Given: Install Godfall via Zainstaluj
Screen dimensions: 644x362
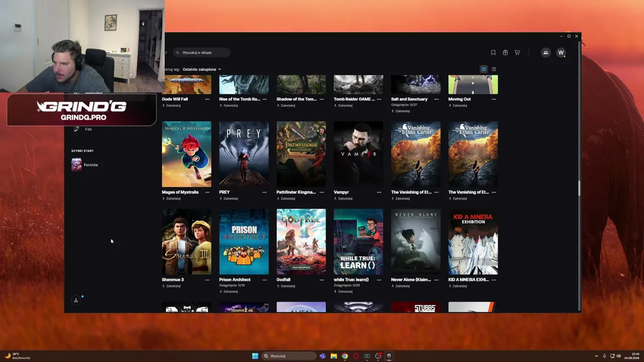Looking at the screenshot, I should [286, 286].
